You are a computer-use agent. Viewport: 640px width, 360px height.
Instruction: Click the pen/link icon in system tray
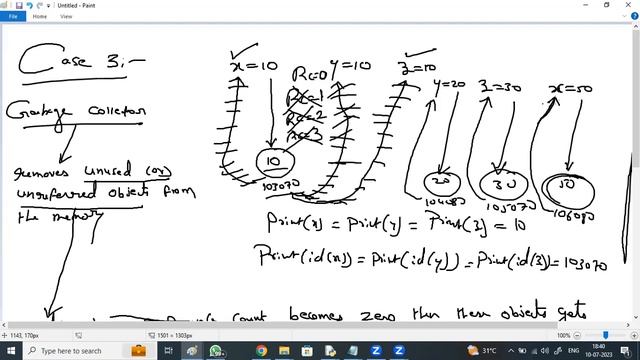pos(558,351)
